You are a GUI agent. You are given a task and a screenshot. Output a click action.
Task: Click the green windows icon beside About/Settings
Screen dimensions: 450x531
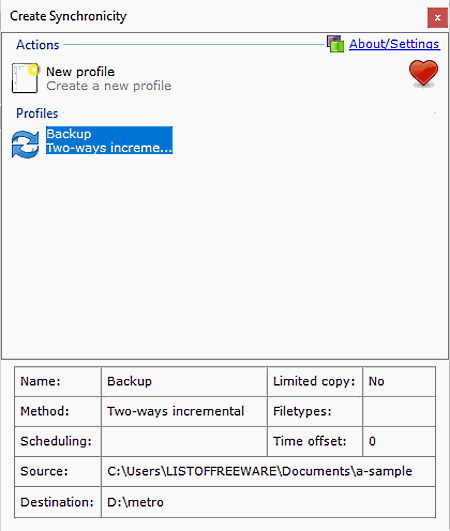[335, 44]
